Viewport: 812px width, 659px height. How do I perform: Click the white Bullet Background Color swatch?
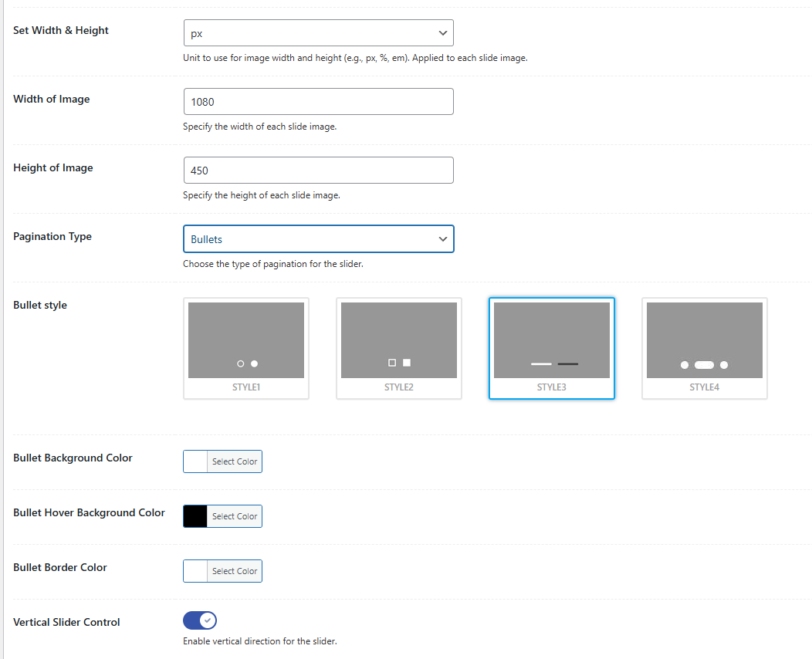click(195, 461)
